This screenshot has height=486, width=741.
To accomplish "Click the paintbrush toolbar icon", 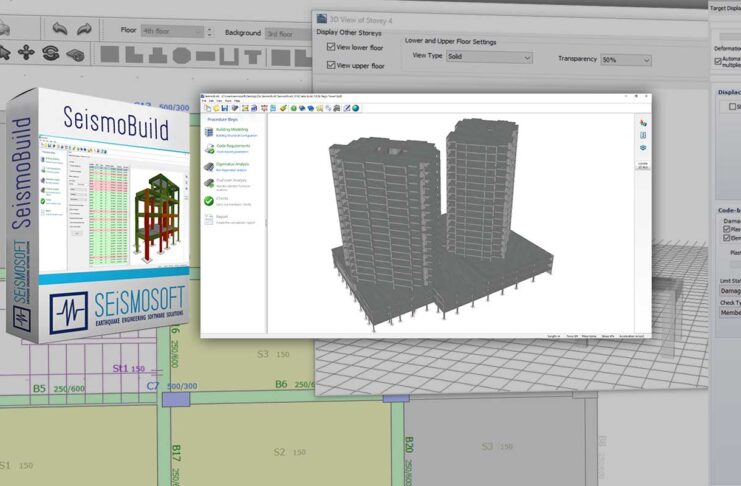I will (x=283, y=108).
